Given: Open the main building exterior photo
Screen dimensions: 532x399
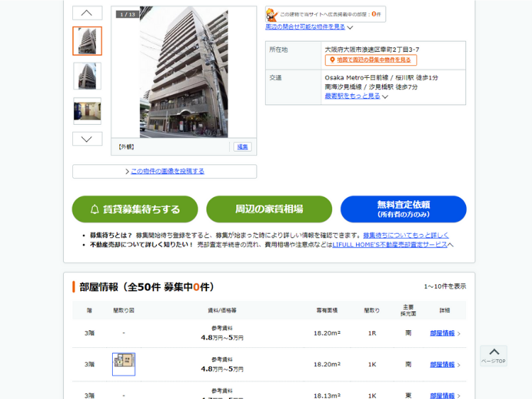Looking at the screenshot, I should coord(184,72).
